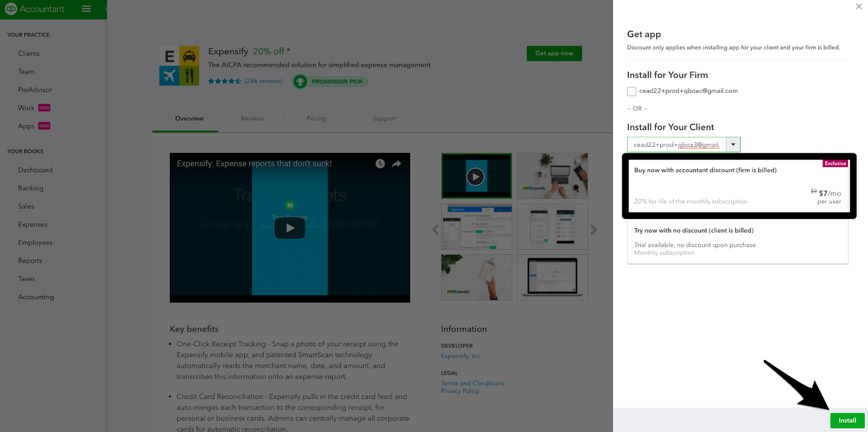Close the Get app panel with X
The width and height of the screenshot is (868, 432).
pos(859,7)
